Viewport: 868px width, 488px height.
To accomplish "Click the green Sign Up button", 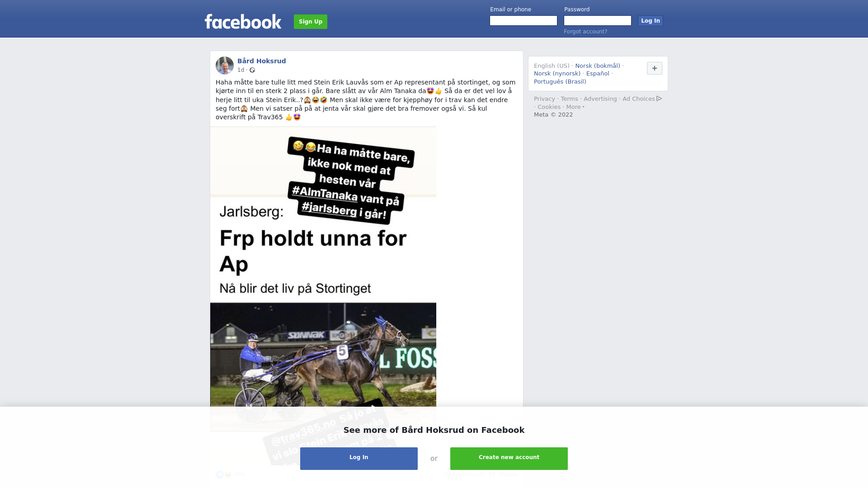I will 311,22.
